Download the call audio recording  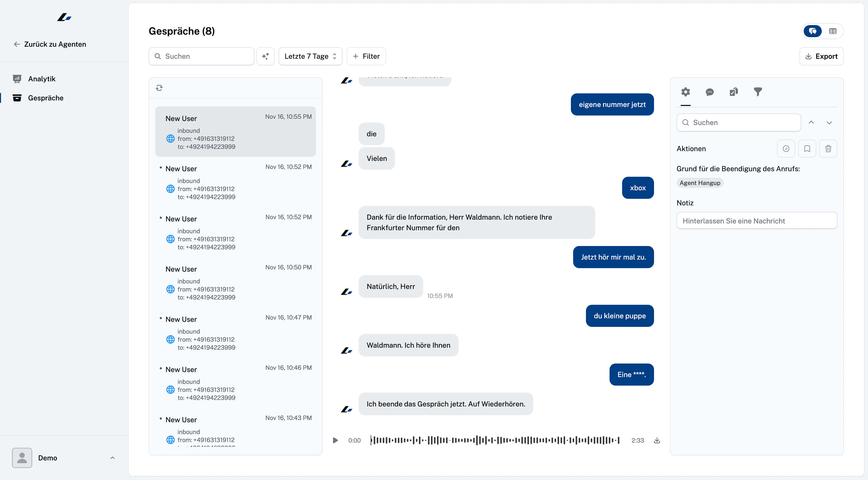click(657, 440)
